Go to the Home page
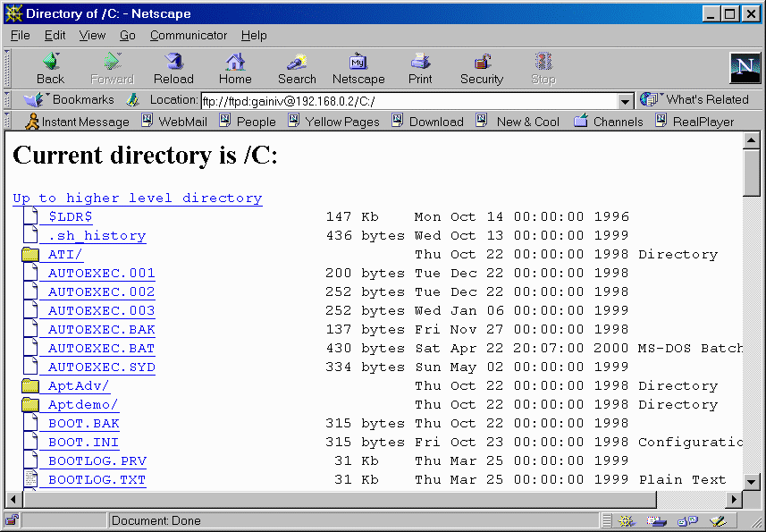The image size is (766, 532). [235, 68]
